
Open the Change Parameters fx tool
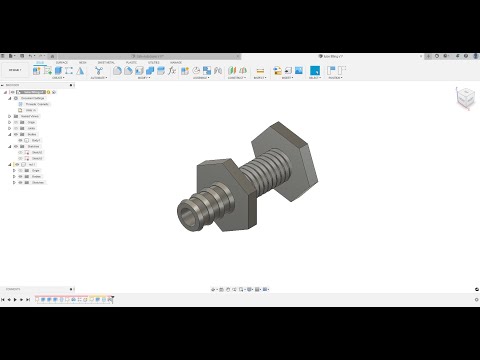(x=172, y=71)
